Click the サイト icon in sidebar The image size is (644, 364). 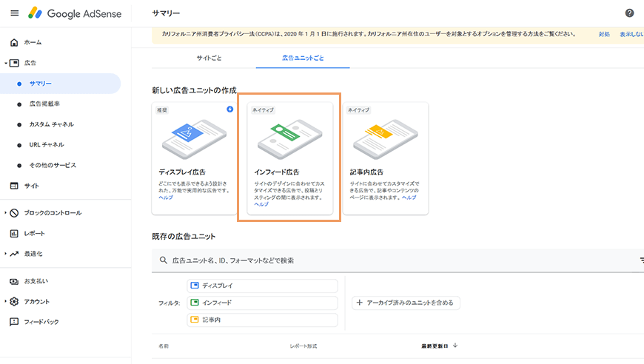pyautogui.click(x=14, y=186)
